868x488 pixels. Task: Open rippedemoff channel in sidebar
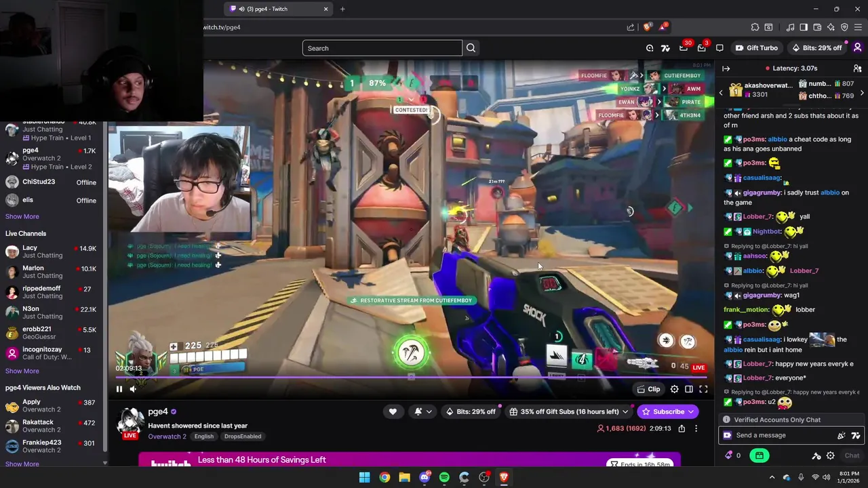click(x=52, y=292)
